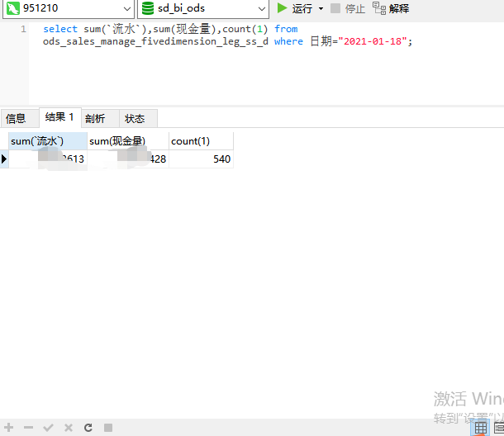
Task: Click the refresh icon
Action: [x=88, y=428]
